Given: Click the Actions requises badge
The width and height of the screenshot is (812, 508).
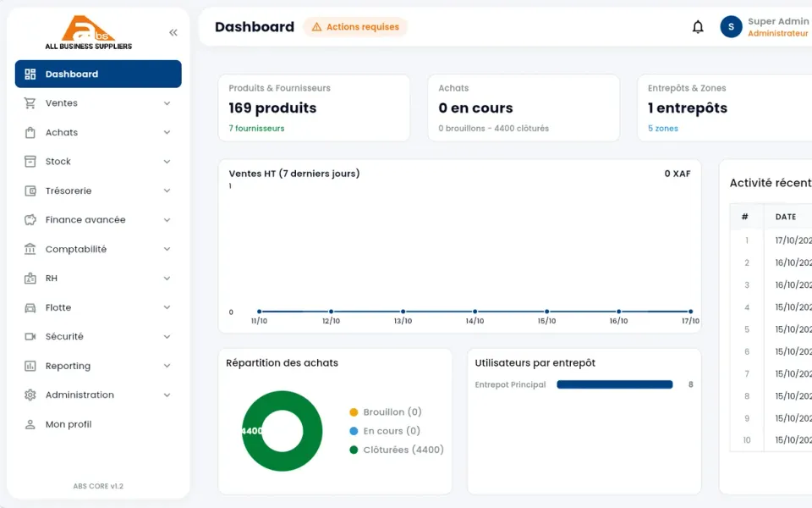Looking at the screenshot, I should click(355, 27).
